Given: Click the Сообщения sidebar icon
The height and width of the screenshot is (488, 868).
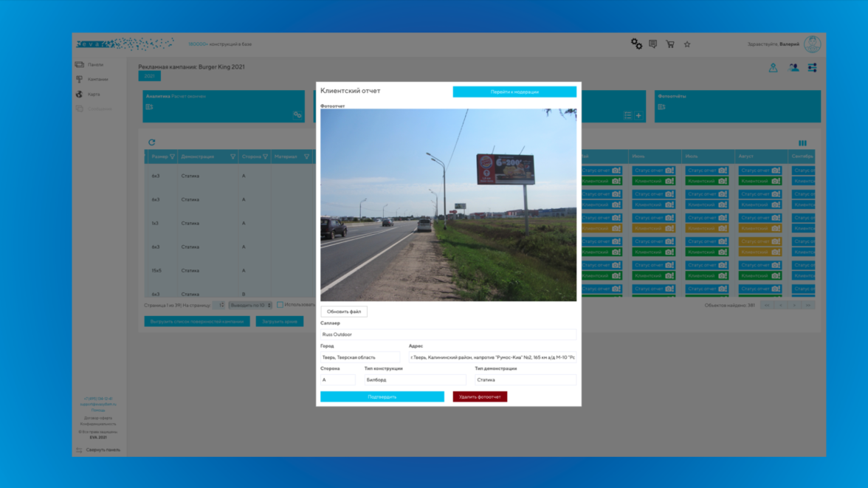Looking at the screenshot, I should pyautogui.click(x=80, y=109).
